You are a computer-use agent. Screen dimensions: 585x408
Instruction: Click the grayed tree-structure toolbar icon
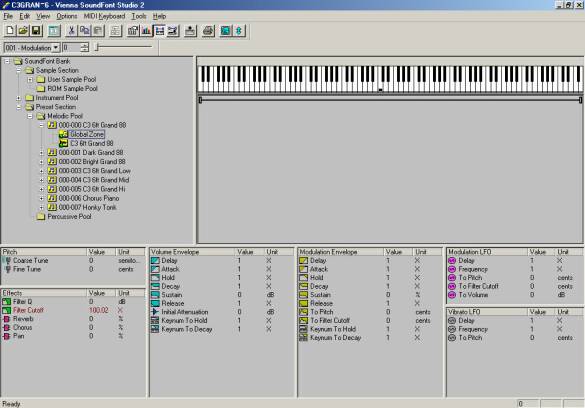coord(116,31)
